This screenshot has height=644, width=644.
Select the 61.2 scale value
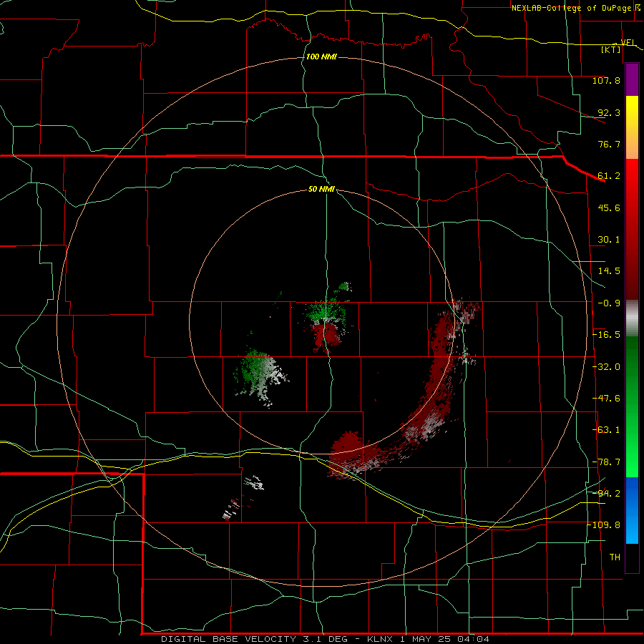pyautogui.click(x=609, y=176)
